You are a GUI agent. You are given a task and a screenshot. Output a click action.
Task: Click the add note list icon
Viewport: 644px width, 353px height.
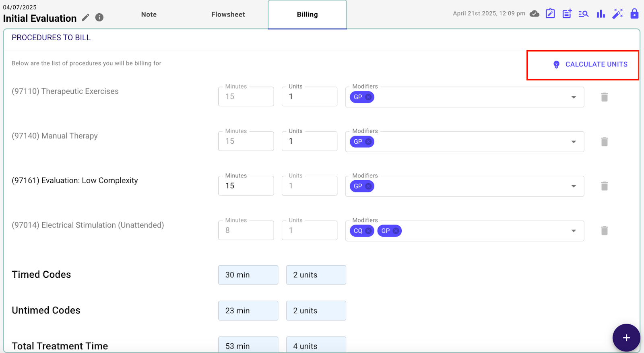pyautogui.click(x=567, y=14)
